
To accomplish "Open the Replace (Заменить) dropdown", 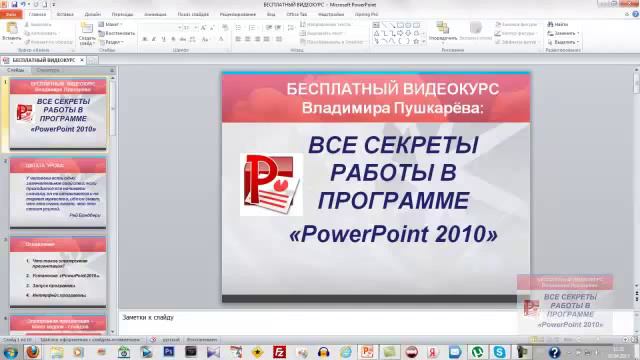I will [563, 33].
